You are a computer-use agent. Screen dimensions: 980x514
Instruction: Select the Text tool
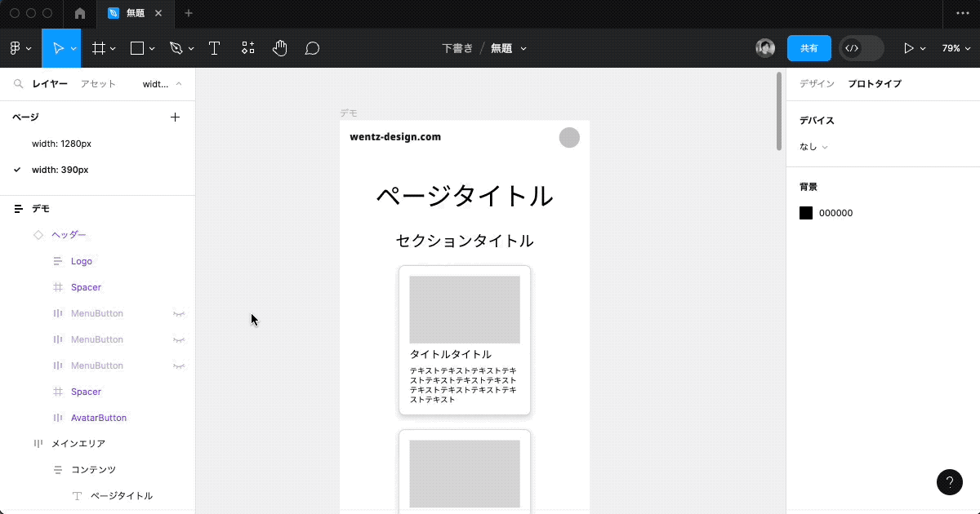(214, 48)
